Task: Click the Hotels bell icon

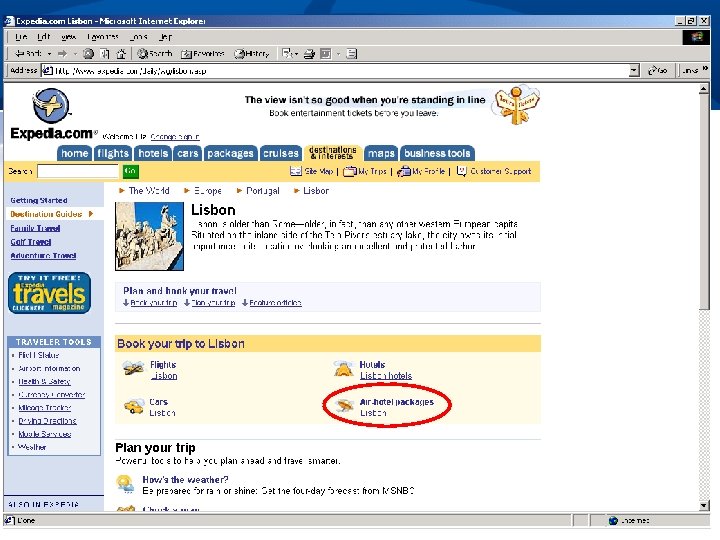Action: 343,368
